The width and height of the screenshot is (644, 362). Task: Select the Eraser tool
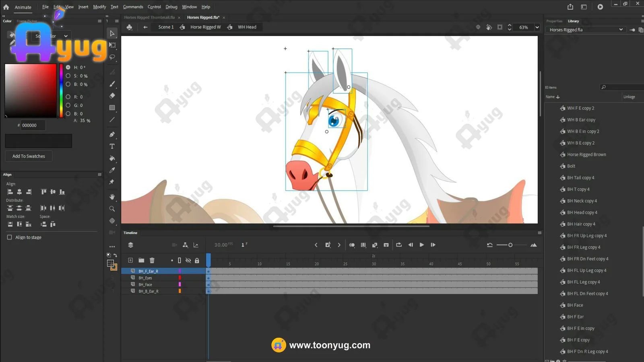(x=112, y=96)
